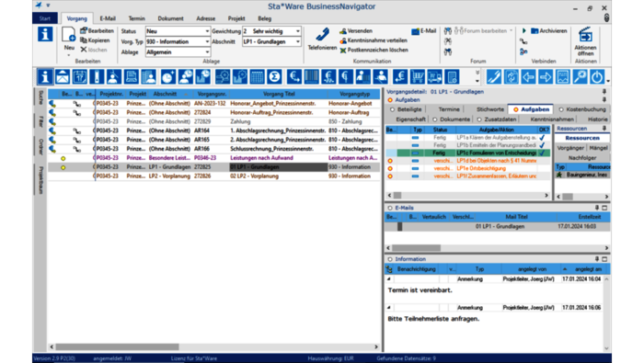
Task: Open the Beleg ribbon tab
Action: [265, 18]
